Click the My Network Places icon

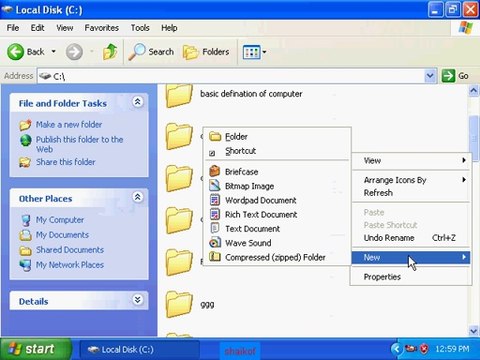click(x=25, y=265)
